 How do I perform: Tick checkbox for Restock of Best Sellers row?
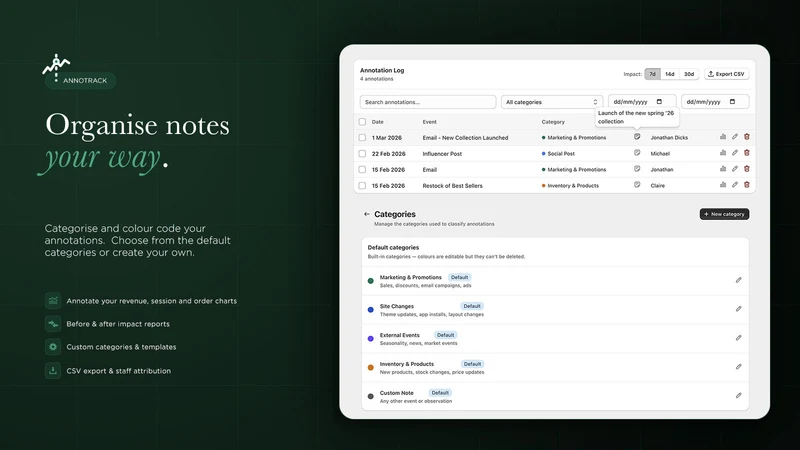coord(362,186)
